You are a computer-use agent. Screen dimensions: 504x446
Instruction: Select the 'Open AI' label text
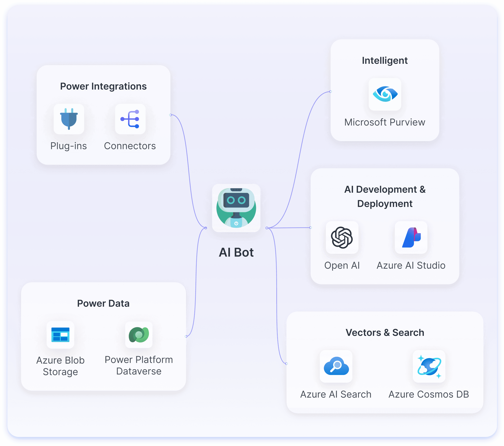(342, 266)
